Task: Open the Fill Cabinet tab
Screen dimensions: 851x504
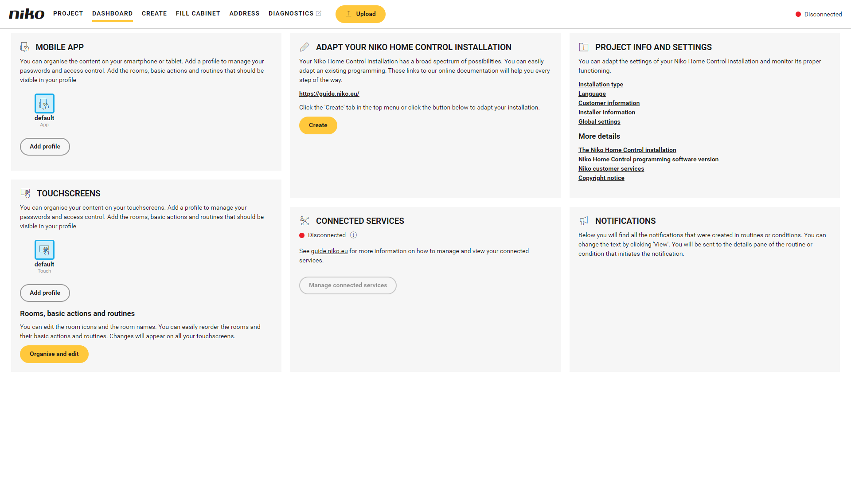Action: (198, 13)
